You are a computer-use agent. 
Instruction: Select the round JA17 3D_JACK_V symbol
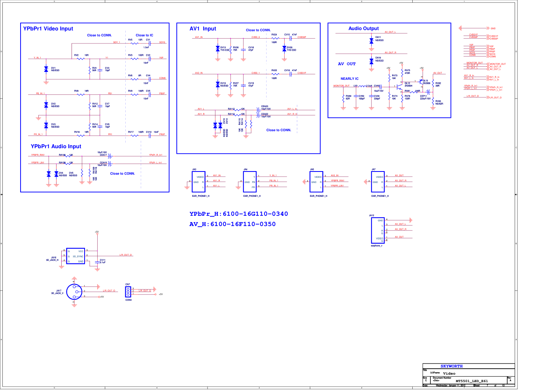pyautogui.click(x=74, y=292)
